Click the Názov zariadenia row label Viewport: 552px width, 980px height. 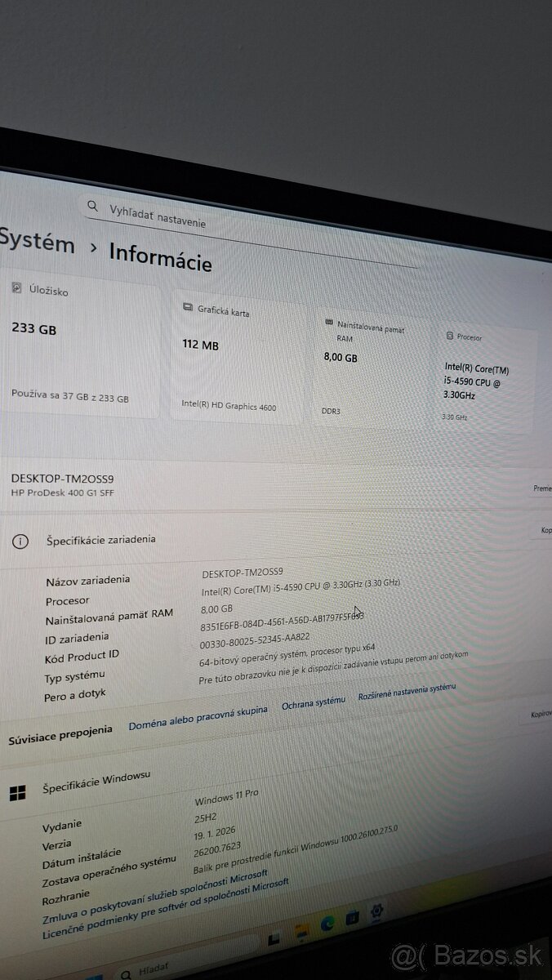pyautogui.click(x=87, y=581)
